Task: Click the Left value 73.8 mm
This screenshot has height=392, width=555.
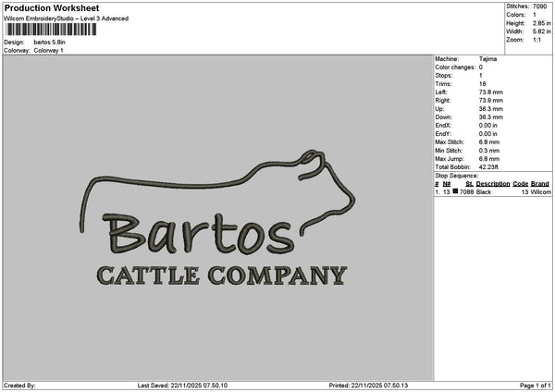Action: point(490,92)
